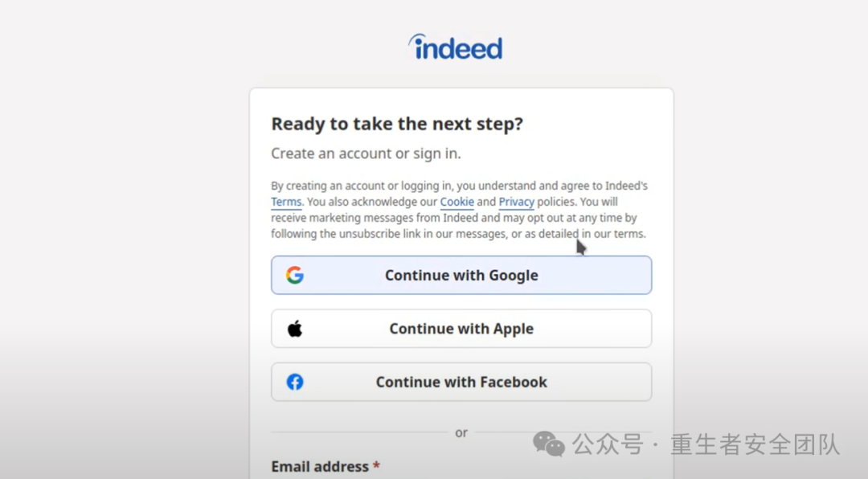Click the 'or' divider text
868x479 pixels.
[x=461, y=432]
